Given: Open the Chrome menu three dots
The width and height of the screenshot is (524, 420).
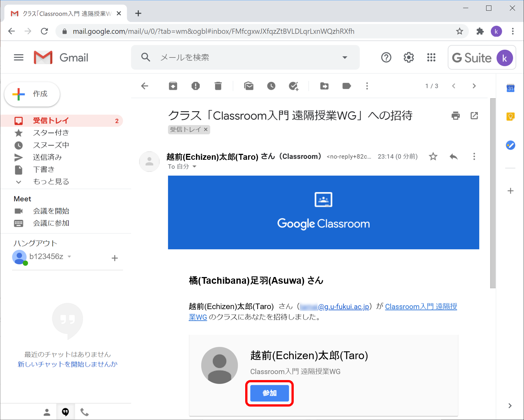Looking at the screenshot, I should click(x=513, y=31).
